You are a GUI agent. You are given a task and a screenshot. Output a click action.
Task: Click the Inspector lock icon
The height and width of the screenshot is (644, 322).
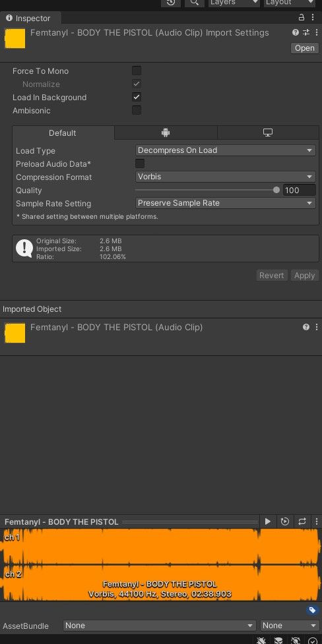pyautogui.click(x=301, y=17)
